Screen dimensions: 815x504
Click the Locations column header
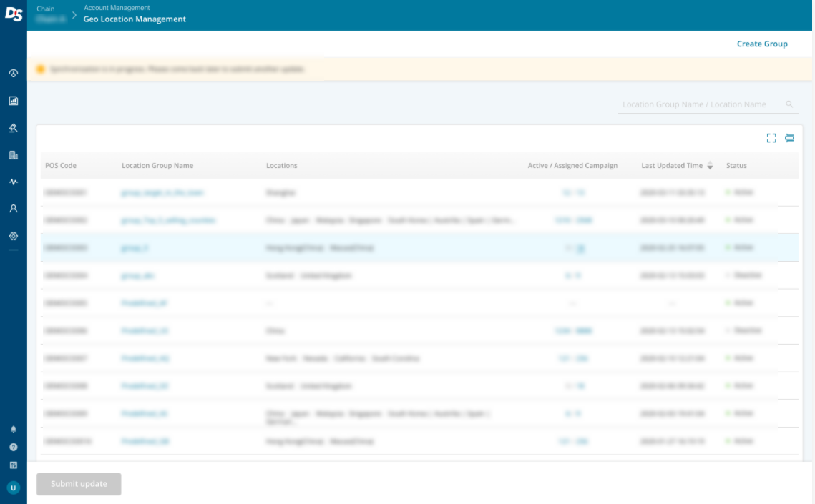[282, 166]
